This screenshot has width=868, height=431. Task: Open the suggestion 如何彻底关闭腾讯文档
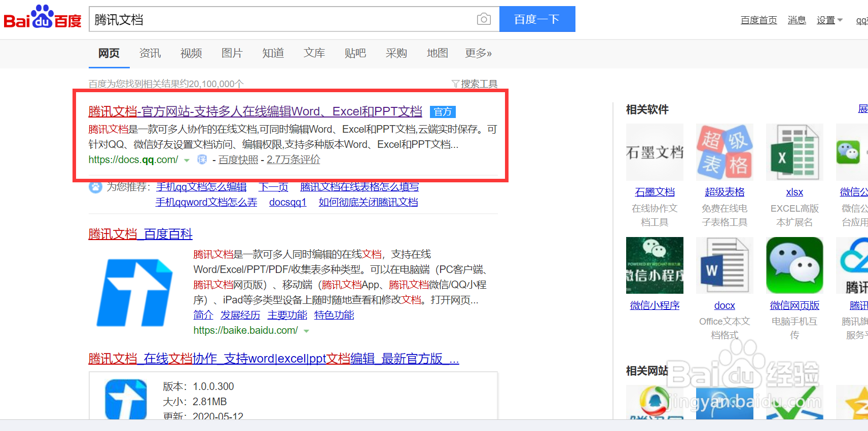click(369, 202)
